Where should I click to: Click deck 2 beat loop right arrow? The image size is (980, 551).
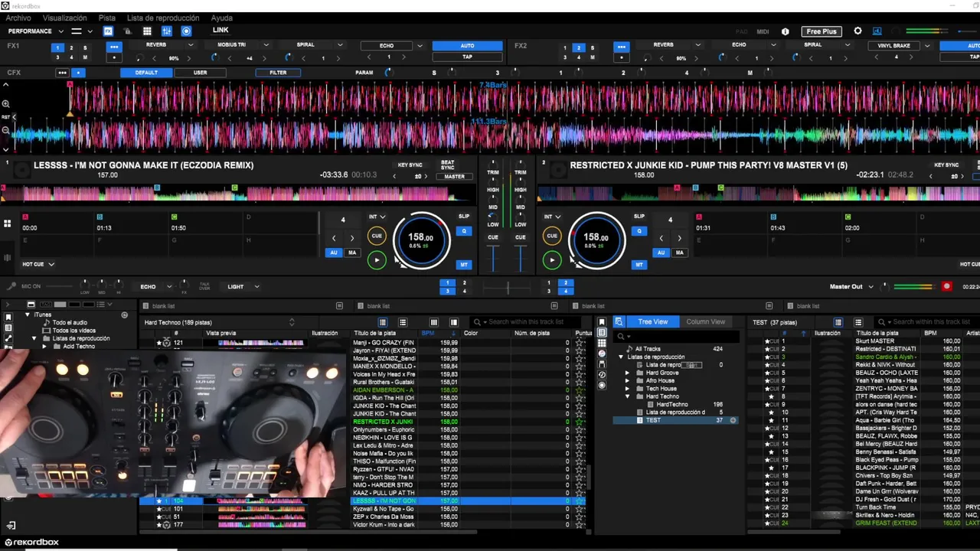click(x=679, y=239)
